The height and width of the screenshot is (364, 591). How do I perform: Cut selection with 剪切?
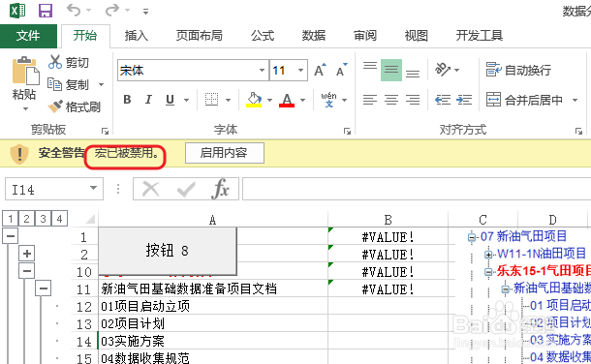69,62
